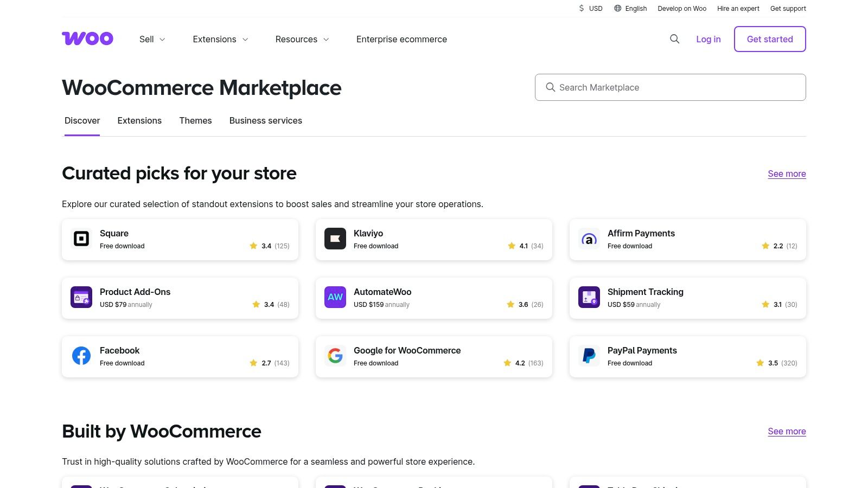Open the search icon in the navigation bar
This screenshot has width=868, height=488.
tap(674, 39)
